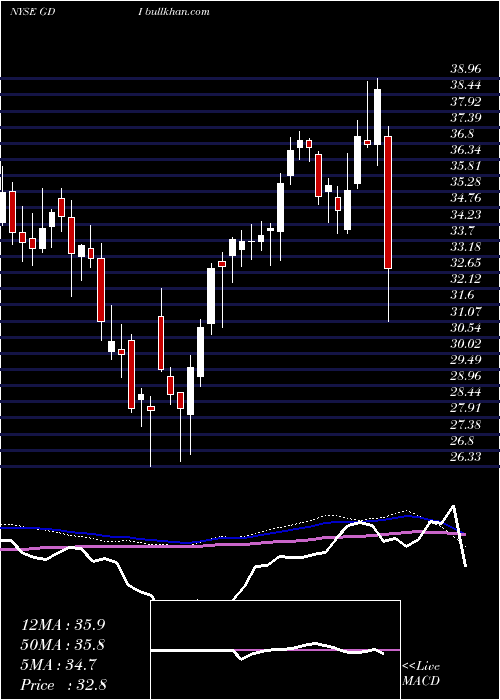Open the Live MACD inset chart
Viewport: 500px width, 700px height.
coord(275,650)
